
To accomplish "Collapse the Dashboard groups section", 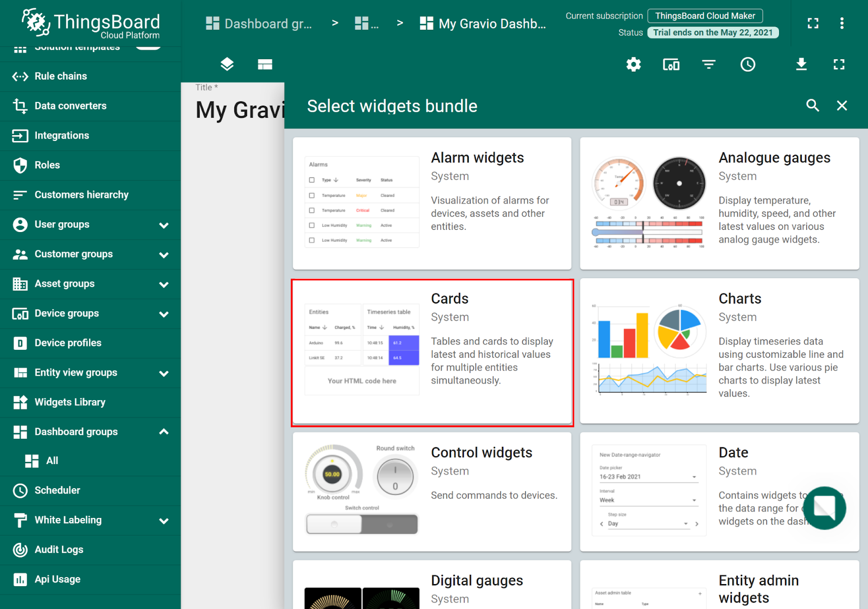I will click(164, 432).
